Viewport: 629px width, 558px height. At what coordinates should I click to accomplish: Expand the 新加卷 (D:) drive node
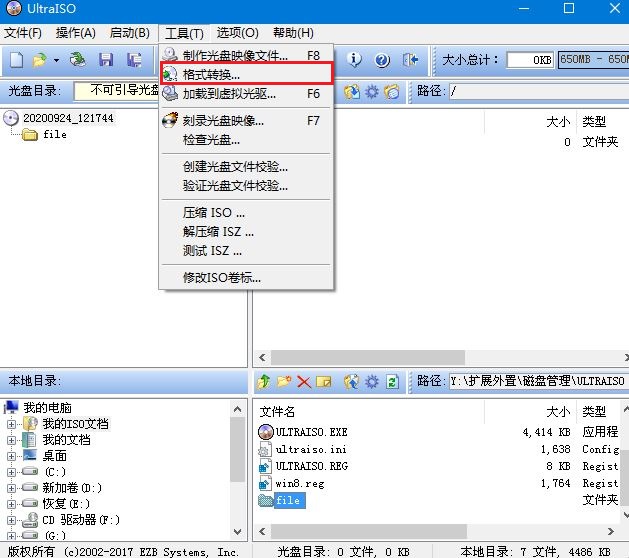pos(11,488)
